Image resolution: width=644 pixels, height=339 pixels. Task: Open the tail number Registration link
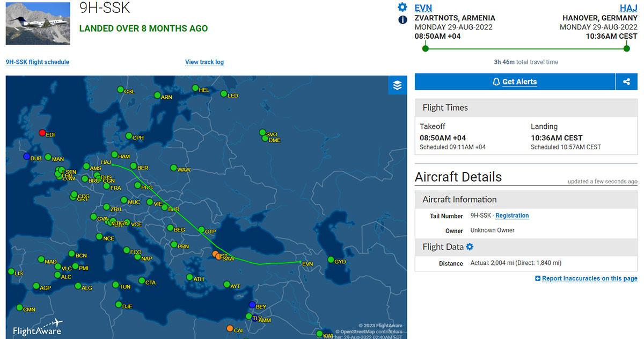[512, 215]
